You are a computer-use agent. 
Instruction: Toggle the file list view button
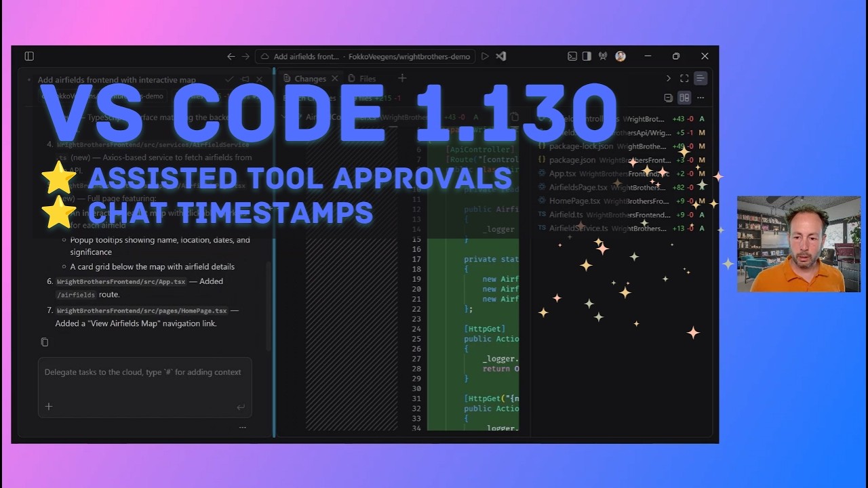701,79
